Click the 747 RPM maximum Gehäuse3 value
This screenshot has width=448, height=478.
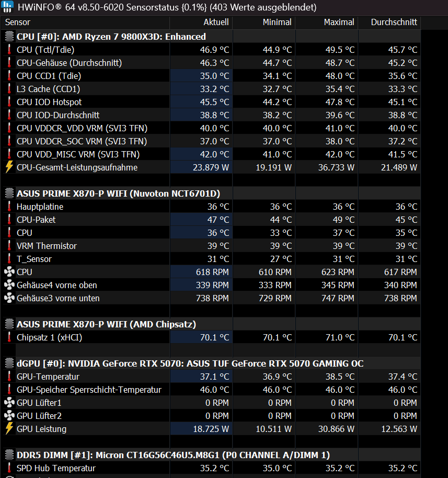[338, 298]
